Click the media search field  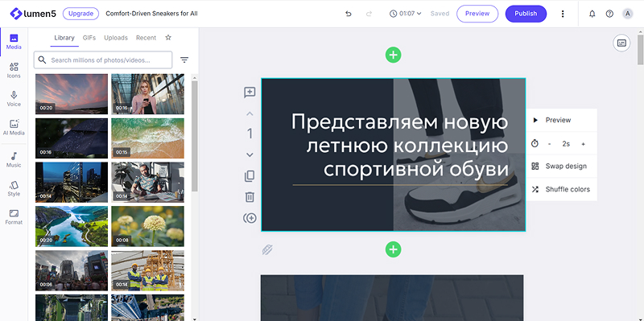tap(103, 60)
